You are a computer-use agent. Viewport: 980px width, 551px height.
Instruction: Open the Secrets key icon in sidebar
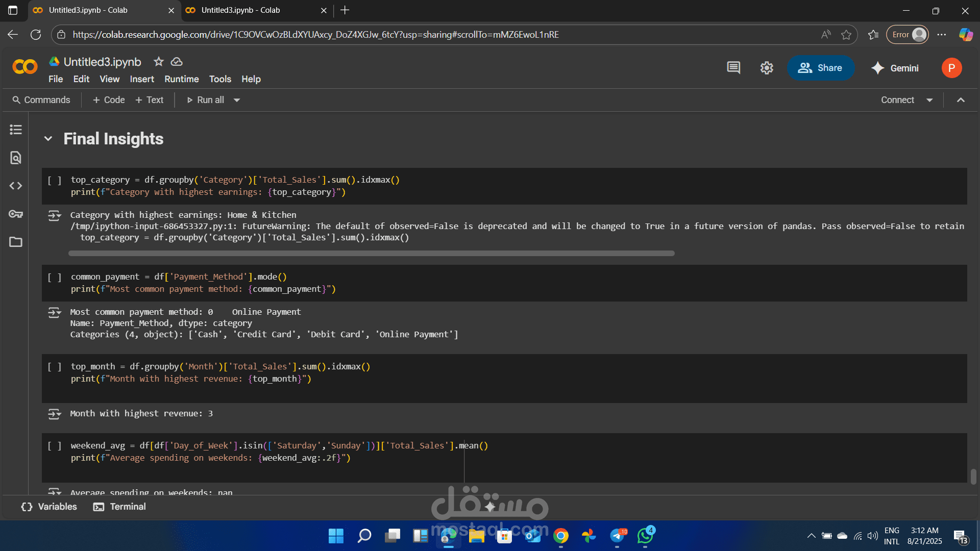pos(16,214)
